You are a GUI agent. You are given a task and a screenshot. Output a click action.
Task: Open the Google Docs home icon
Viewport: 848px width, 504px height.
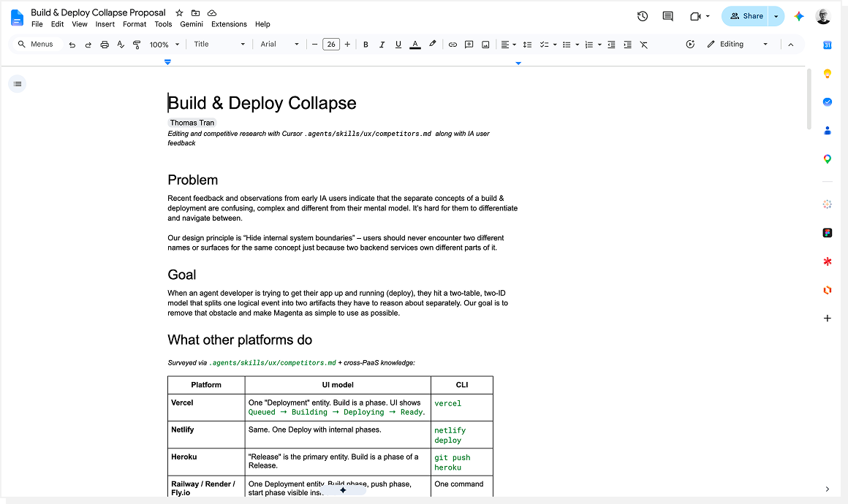[18, 18]
